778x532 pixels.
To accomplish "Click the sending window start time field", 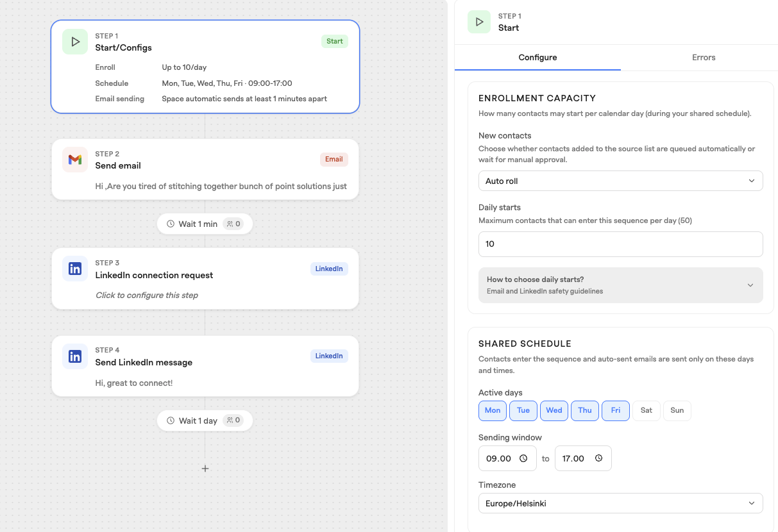I will click(507, 458).
